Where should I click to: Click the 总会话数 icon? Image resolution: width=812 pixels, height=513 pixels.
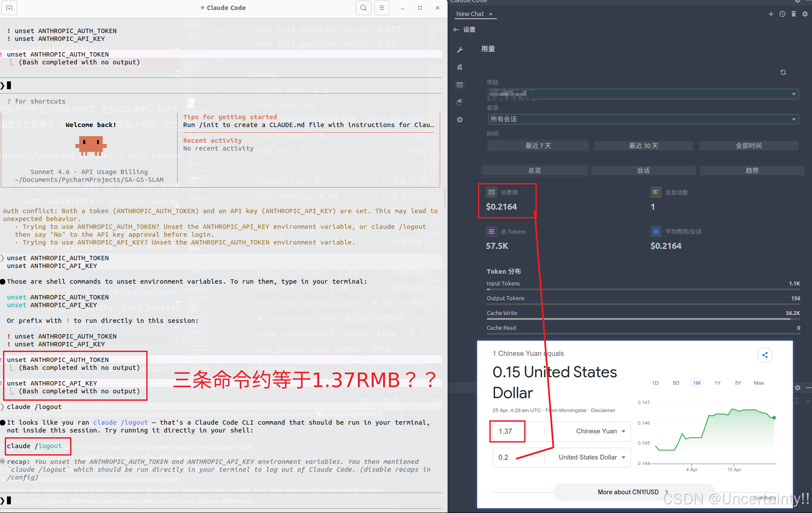[656, 192]
